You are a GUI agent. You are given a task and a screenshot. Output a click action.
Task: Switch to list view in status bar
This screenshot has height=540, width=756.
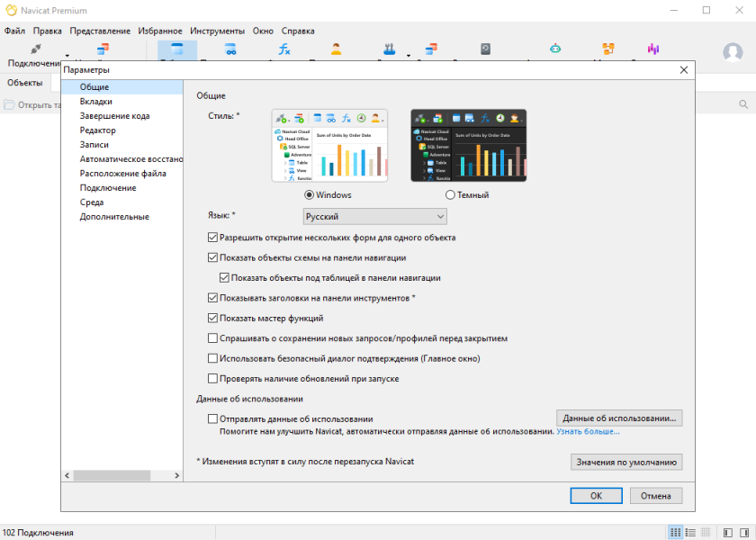point(690,532)
